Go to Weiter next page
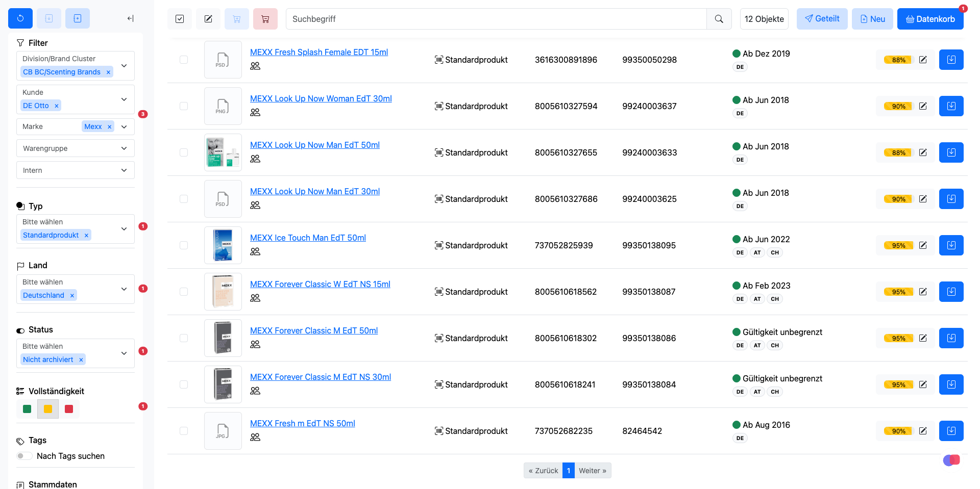The width and height of the screenshot is (980, 489). coord(593,471)
